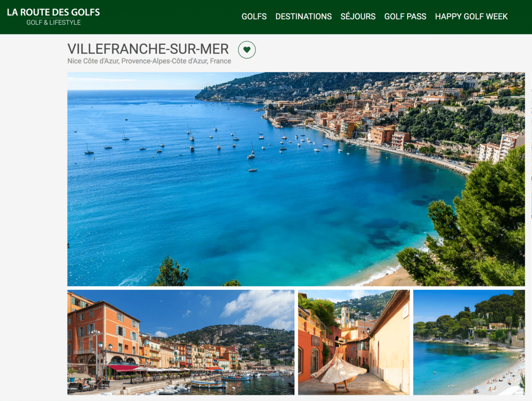Select GOLF PASS in the header

(405, 16)
